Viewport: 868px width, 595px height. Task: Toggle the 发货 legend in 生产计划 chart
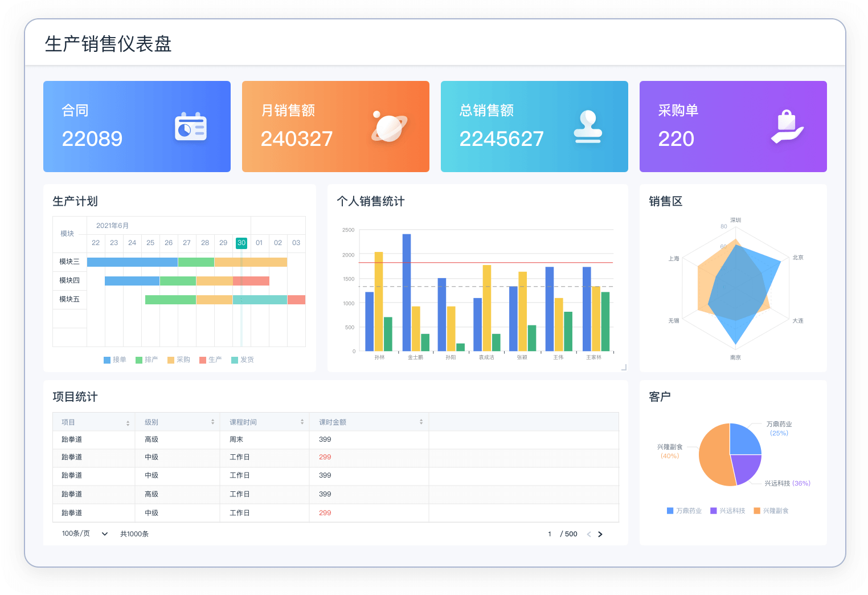click(x=243, y=360)
